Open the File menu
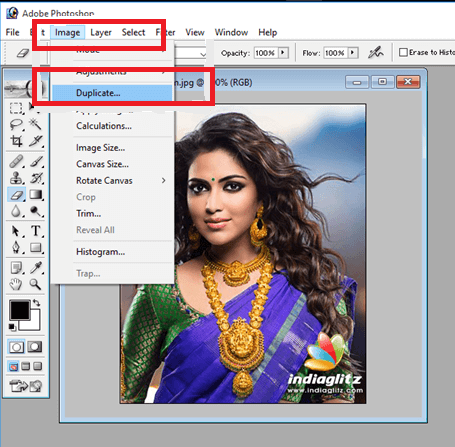455x447 pixels. (x=13, y=32)
